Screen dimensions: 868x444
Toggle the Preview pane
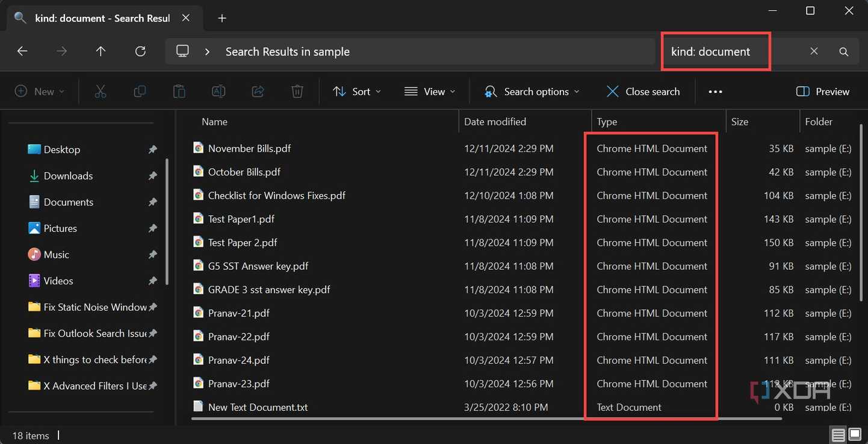click(823, 92)
